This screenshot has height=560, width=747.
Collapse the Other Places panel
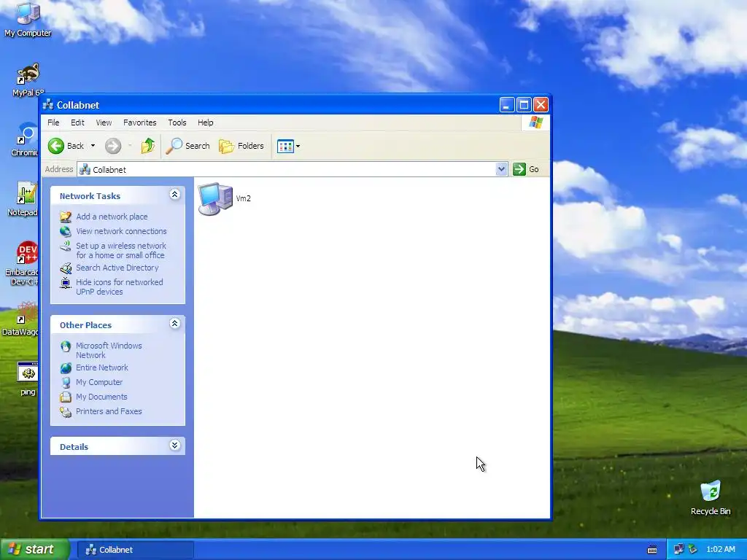(175, 324)
